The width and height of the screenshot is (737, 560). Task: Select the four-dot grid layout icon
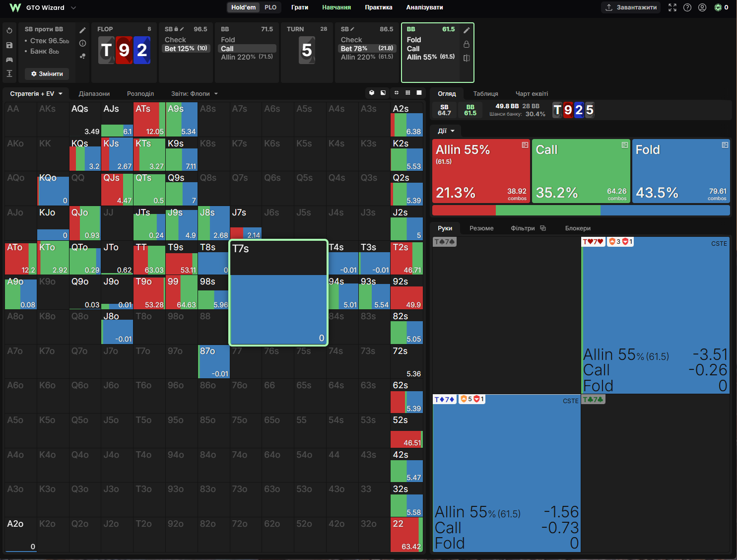397,93
